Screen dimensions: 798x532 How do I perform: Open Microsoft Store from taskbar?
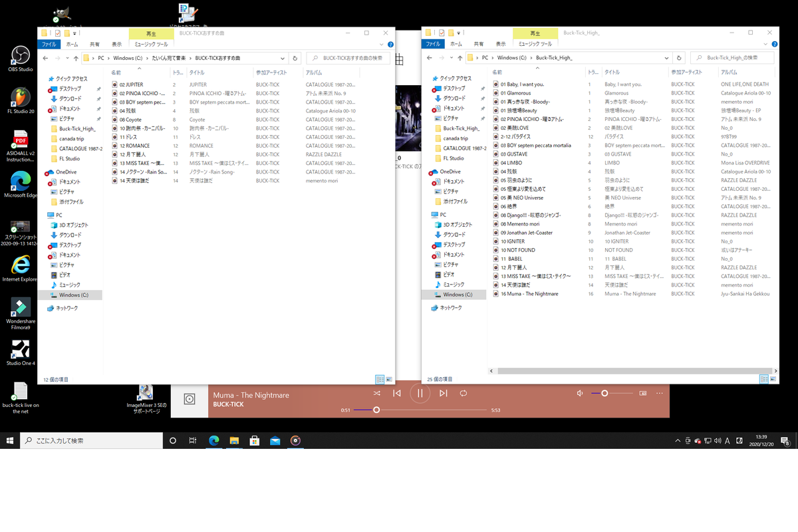(254, 440)
